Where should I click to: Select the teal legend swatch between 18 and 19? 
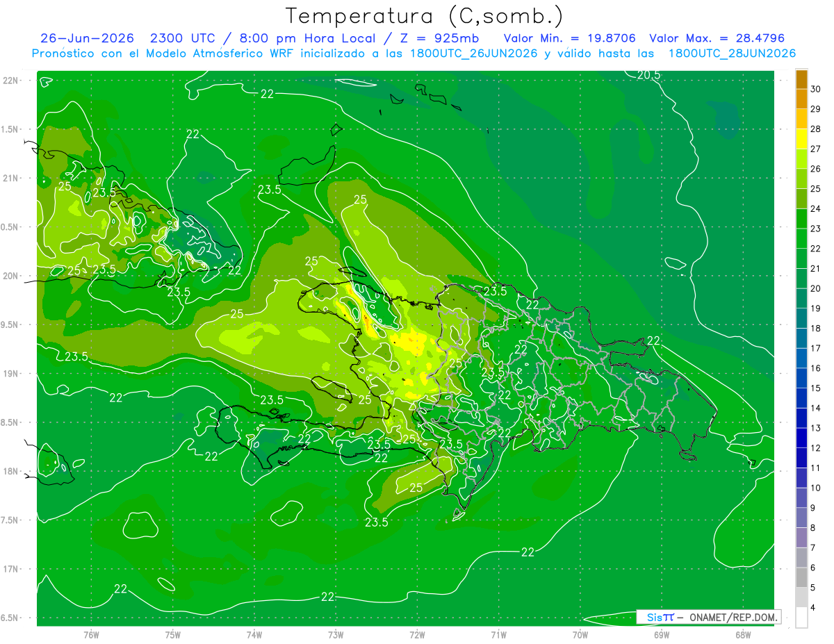point(801,318)
